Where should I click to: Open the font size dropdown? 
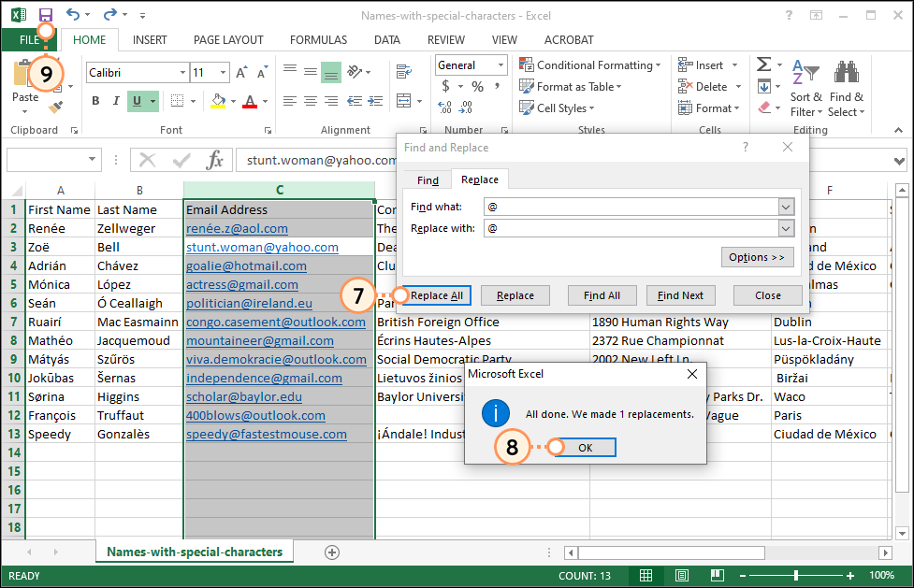pos(224,73)
